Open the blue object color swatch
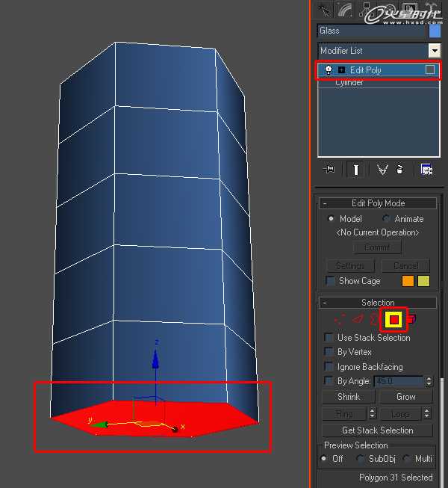Viewport: 448px width, 488px height. pos(435,31)
